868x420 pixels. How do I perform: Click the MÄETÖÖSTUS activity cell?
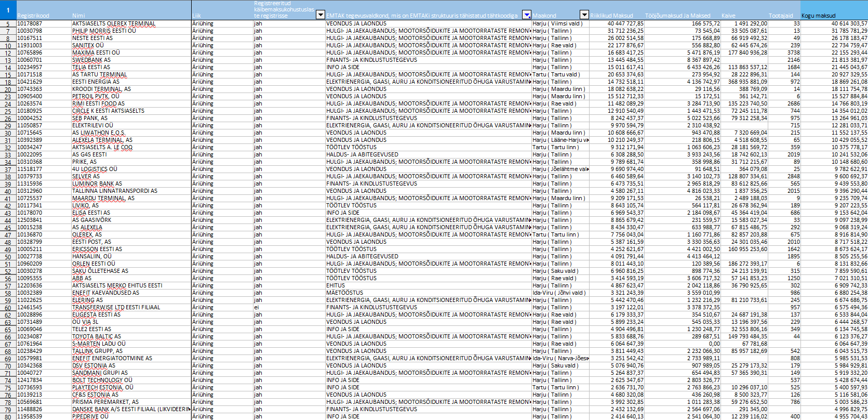(344, 293)
